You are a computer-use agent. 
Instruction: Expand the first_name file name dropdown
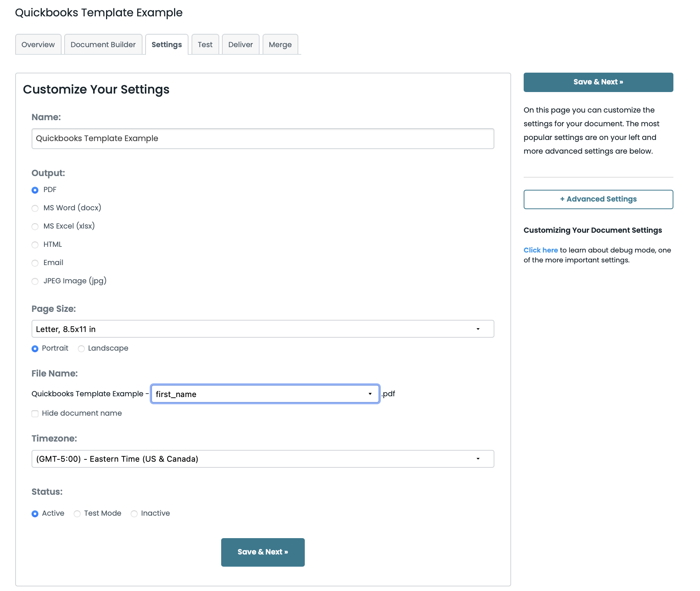(x=265, y=394)
